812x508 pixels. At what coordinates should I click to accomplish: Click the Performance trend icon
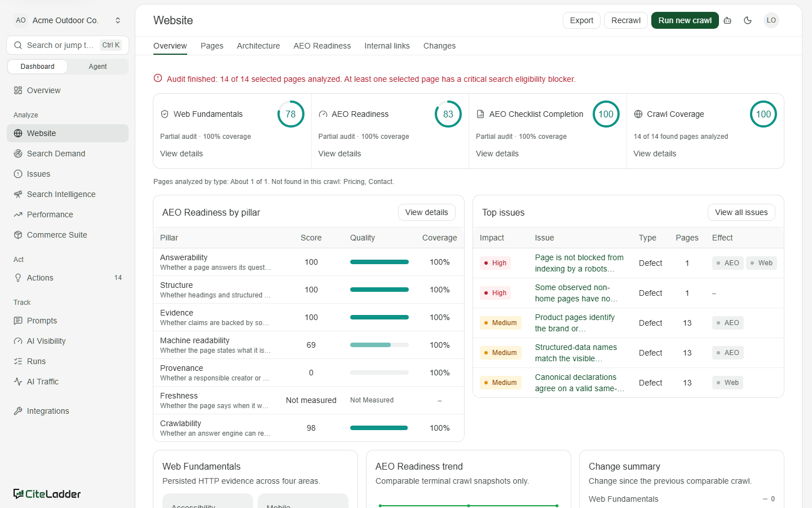[18, 214]
